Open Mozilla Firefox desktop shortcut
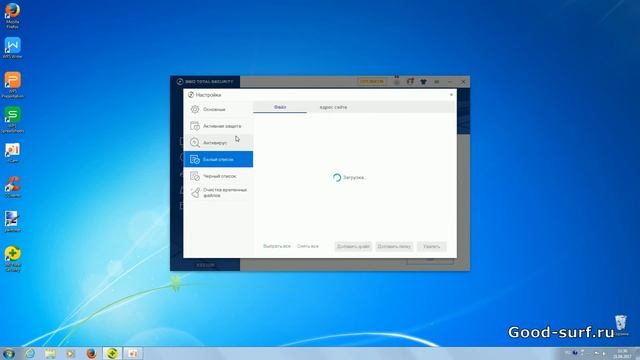The width and height of the screenshot is (640, 360). pyautogui.click(x=12, y=16)
